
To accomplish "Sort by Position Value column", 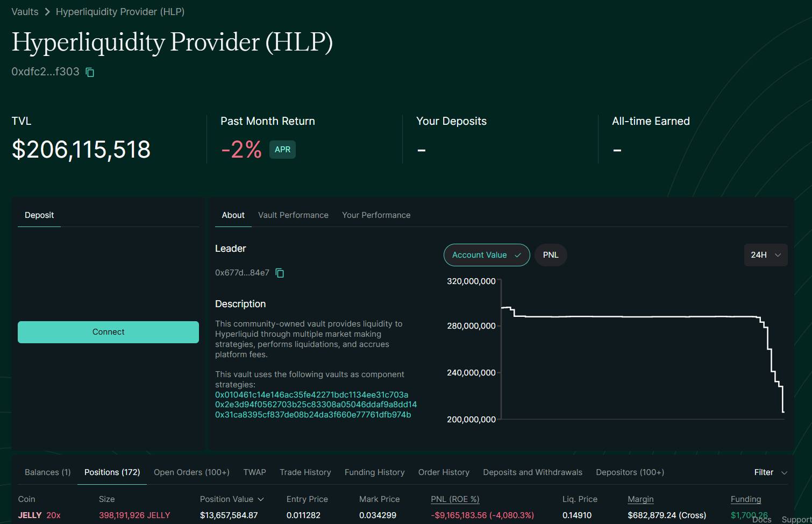I will pyautogui.click(x=232, y=499).
